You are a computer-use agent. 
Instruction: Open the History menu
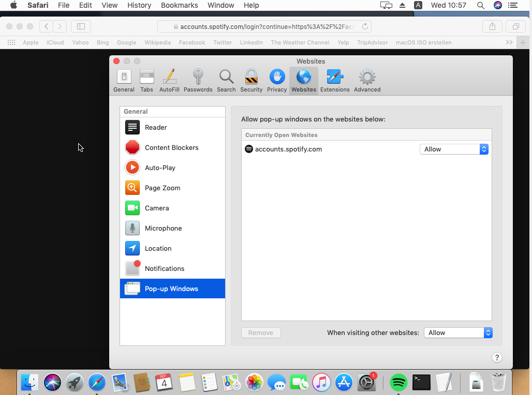[139, 5]
